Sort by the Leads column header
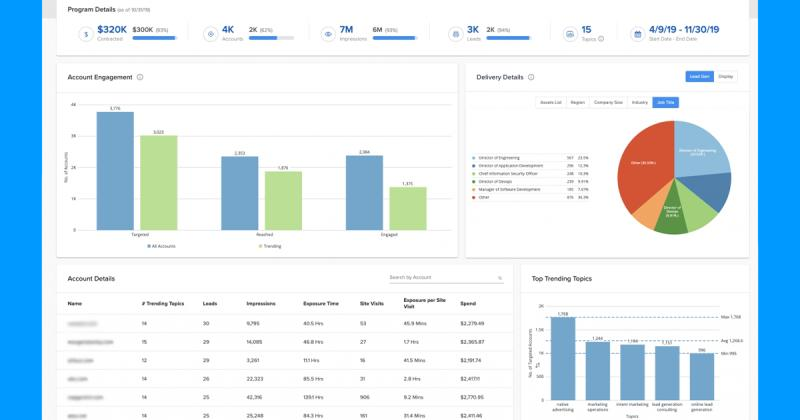 click(210, 304)
